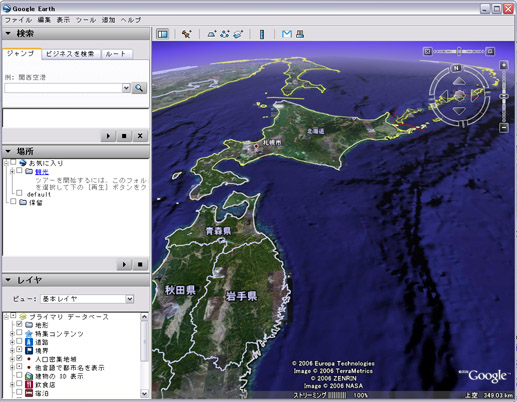Play the places tour button
Screen dimensions: 517x402
[124, 265]
